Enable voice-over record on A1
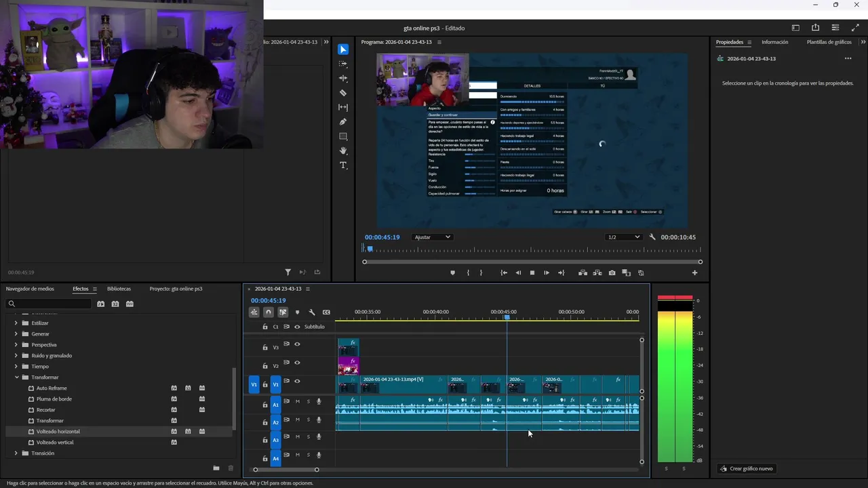This screenshot has height=488, width=868. pyautogui.click(x=319, y=402)
